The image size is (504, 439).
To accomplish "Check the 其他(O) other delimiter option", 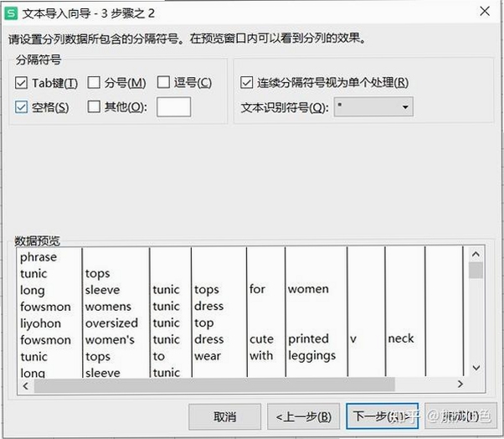I will (x=94, y=106).
